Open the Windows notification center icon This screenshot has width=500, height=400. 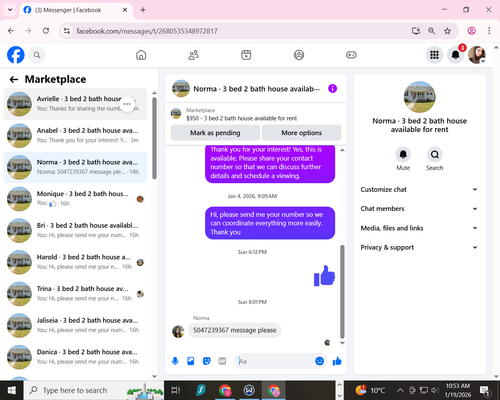pyautogui.click(x=484, y=390)
